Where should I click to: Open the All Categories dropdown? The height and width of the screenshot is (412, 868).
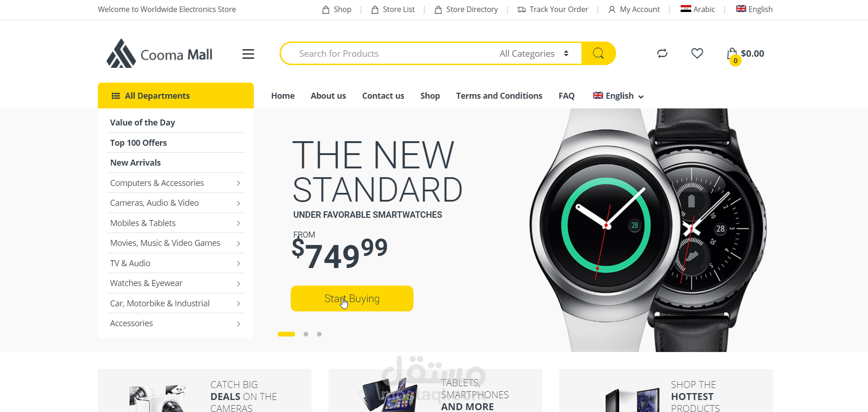(534, 54)
